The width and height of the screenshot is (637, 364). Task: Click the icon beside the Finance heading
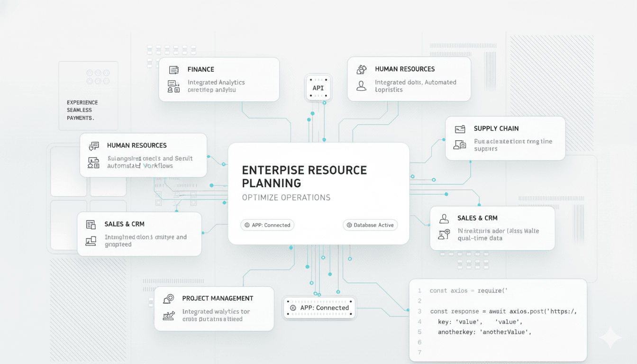pos(174,70)
